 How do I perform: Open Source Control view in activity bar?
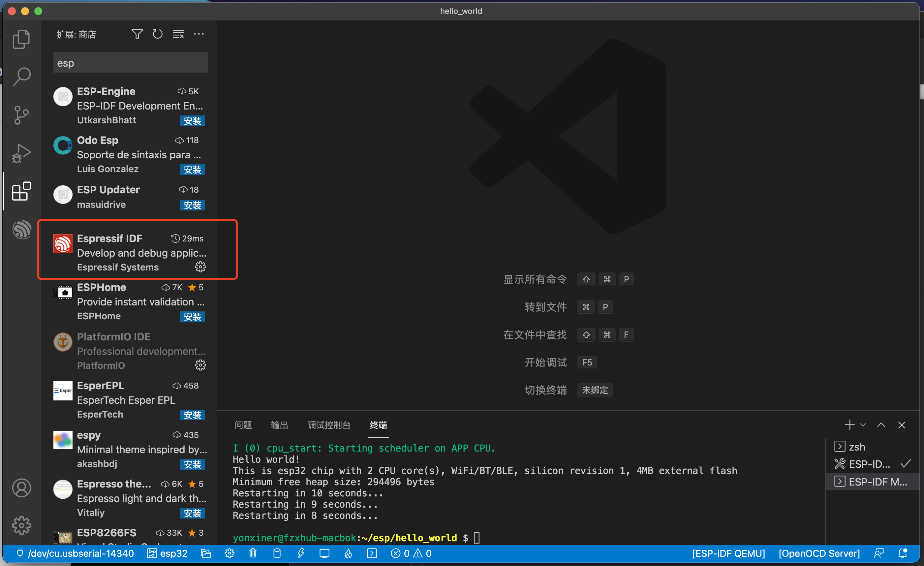(x=21, y=115)
